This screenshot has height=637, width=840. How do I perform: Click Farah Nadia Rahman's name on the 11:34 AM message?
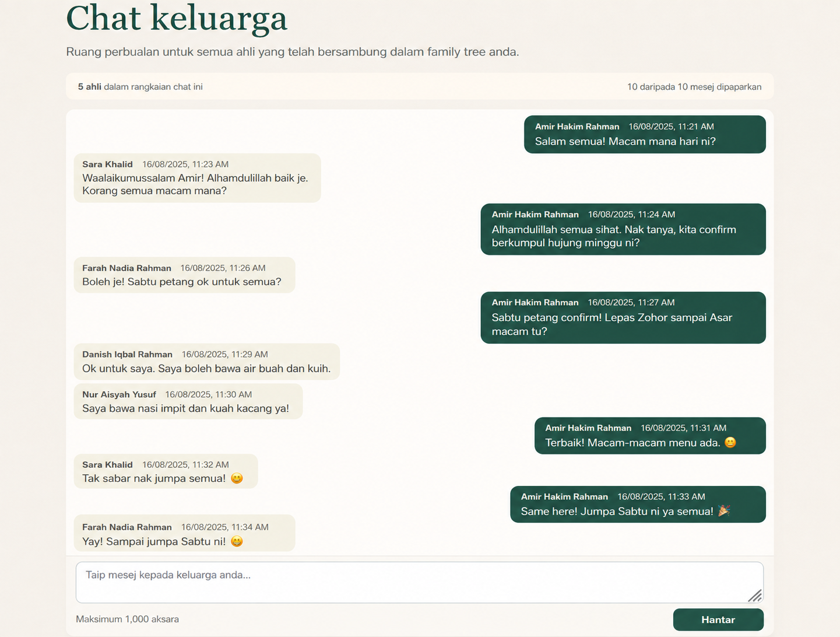127,527
